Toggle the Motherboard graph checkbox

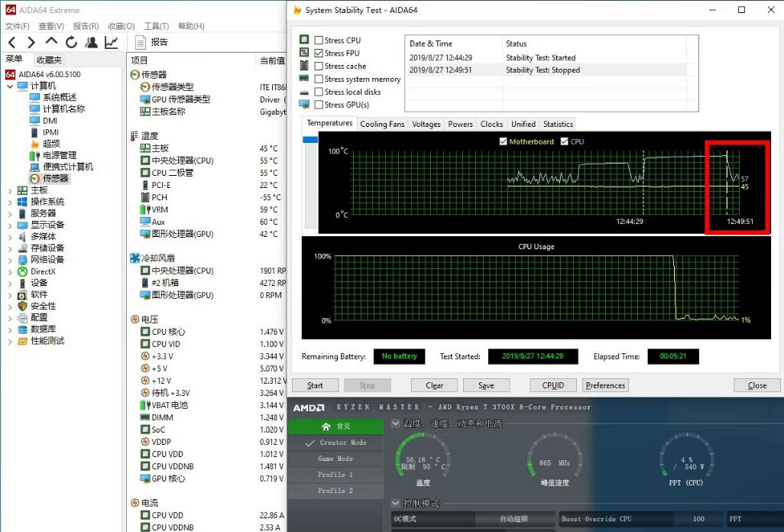click(x=503, y=141)
